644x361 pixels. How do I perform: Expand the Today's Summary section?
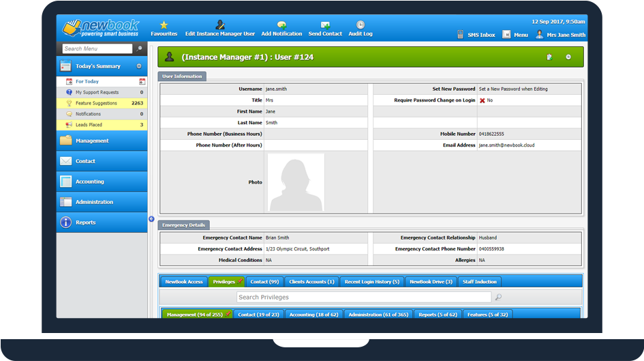point(102,66)
